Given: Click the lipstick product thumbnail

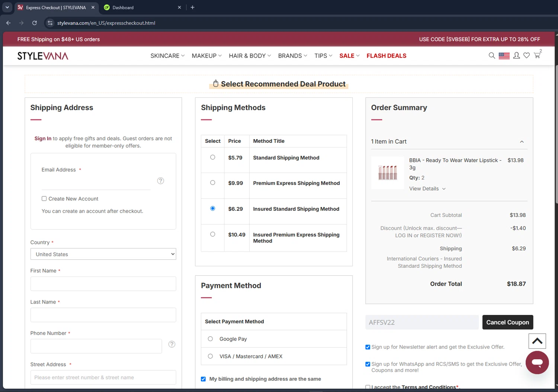Looking at the screenshot, I should [388, 173].
